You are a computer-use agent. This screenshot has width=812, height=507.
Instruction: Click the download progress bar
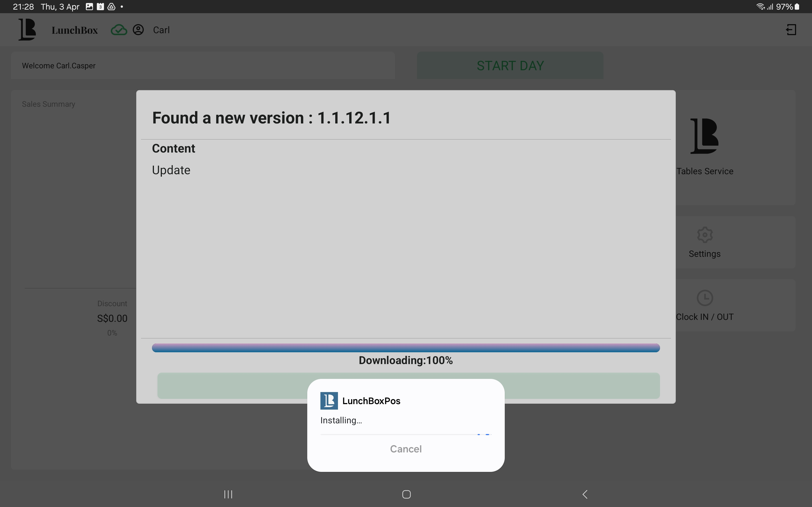(406, 348)
